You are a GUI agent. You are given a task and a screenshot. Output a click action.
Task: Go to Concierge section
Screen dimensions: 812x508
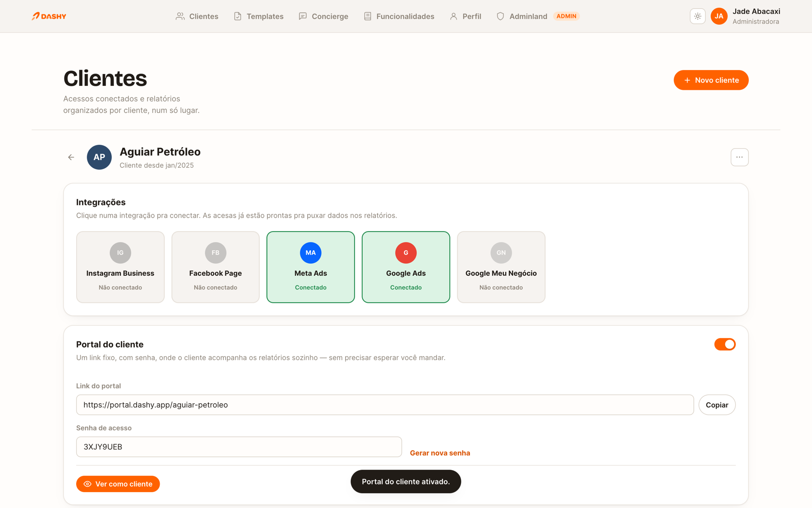click(323, 16)
